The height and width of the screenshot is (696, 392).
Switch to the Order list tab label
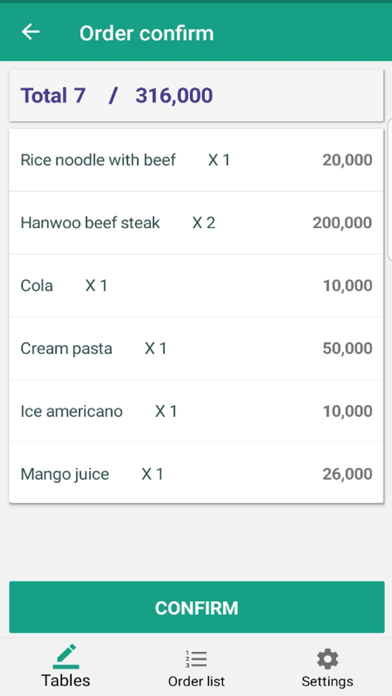pyautogui.click(x=196, y=681)
